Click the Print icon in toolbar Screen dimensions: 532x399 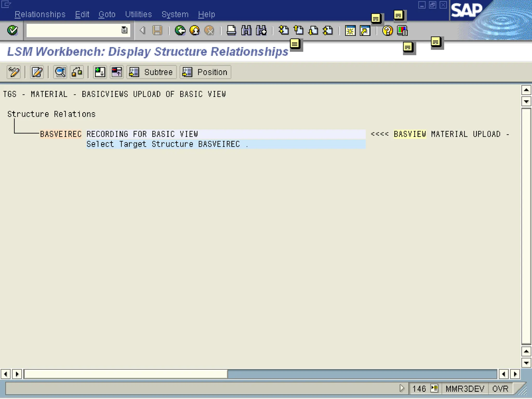point(231,30)
